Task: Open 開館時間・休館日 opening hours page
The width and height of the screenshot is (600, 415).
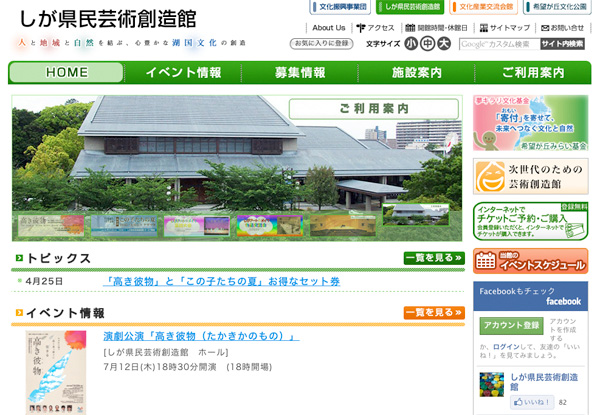Action: tap(438, 28)
